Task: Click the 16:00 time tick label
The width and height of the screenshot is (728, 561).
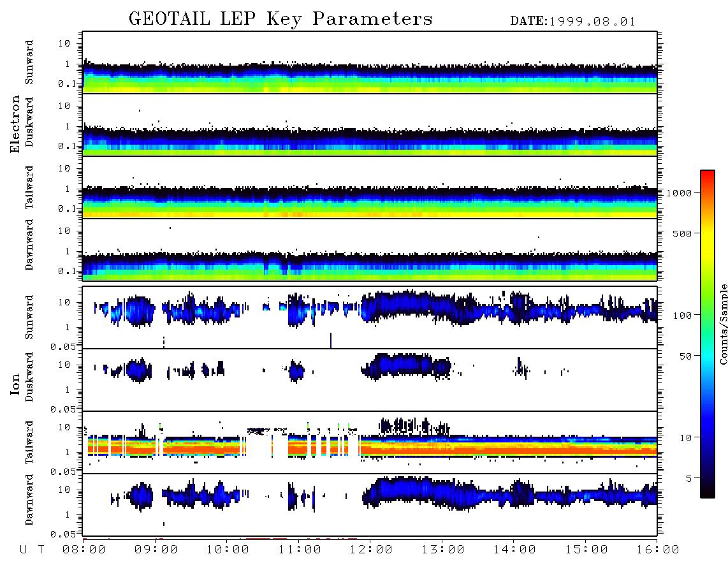Action: click(658, 550)
